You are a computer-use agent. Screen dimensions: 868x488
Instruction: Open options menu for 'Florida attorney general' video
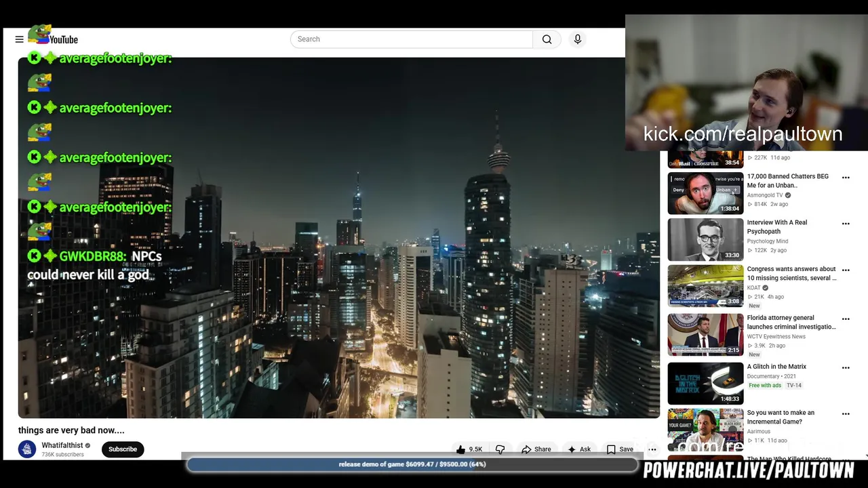point(846,319)
